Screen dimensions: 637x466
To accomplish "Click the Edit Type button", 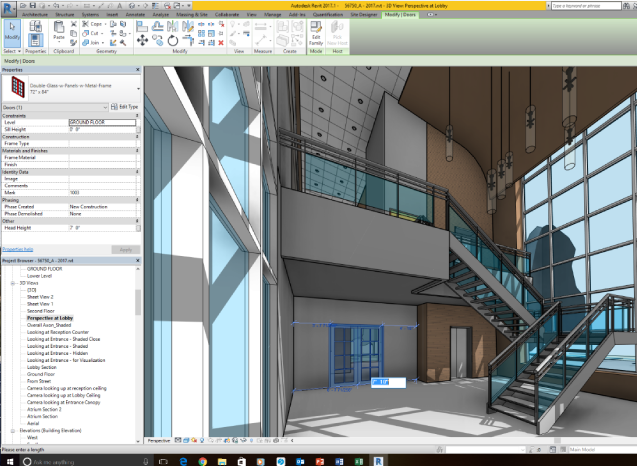I will click(125, 107).
